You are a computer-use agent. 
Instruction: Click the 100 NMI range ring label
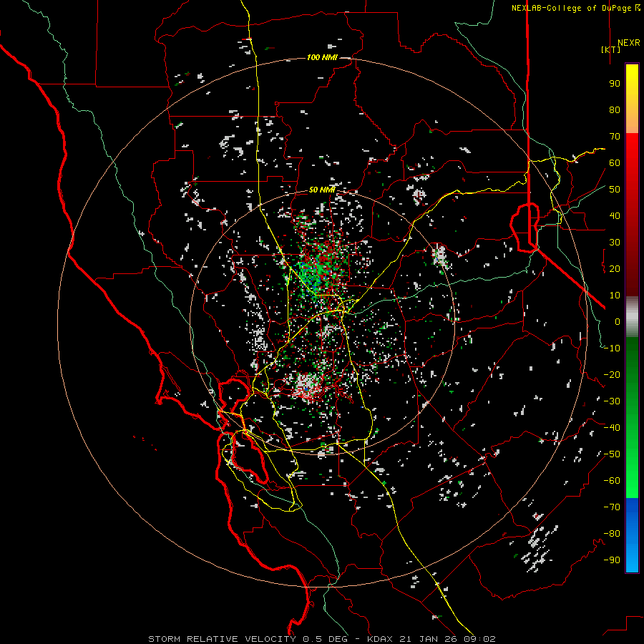pyautogui.click(x=322, y=57)
